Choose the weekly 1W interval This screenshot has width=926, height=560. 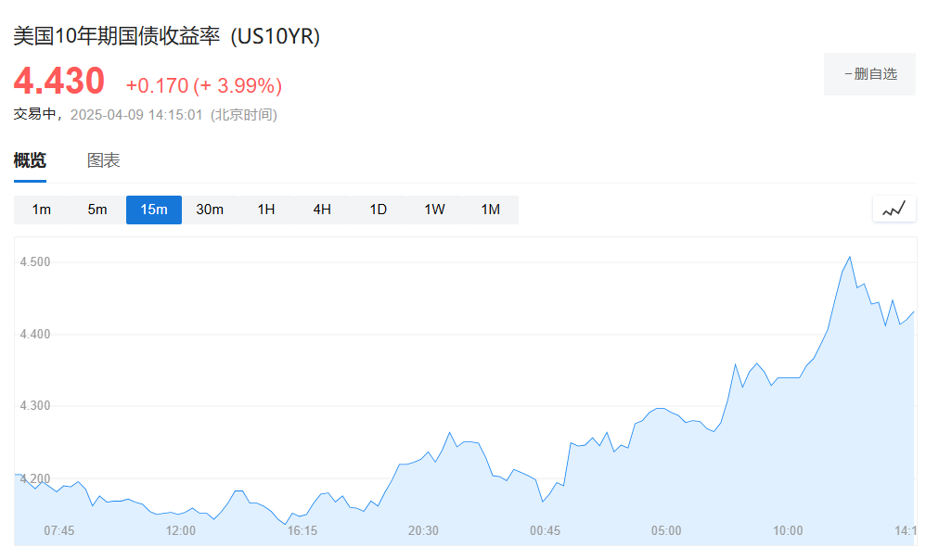pyautogui.click(x=434, y=210)
